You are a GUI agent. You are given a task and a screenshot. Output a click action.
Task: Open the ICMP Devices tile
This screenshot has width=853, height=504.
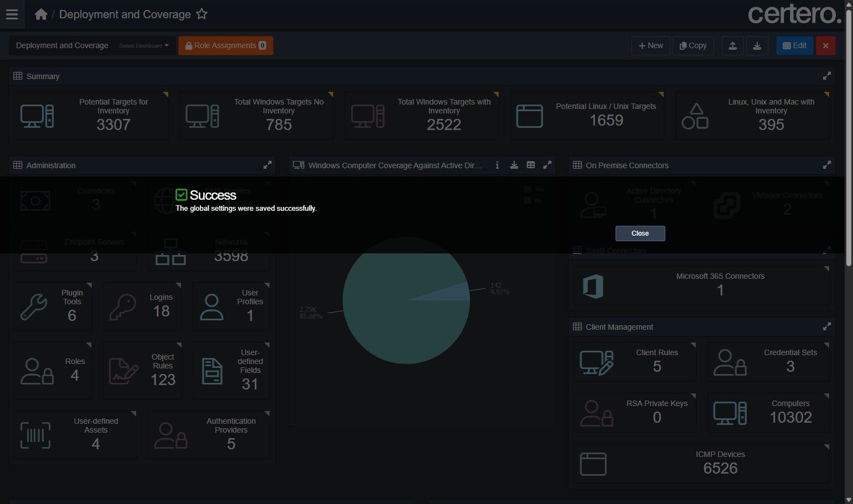click(702, 463)
